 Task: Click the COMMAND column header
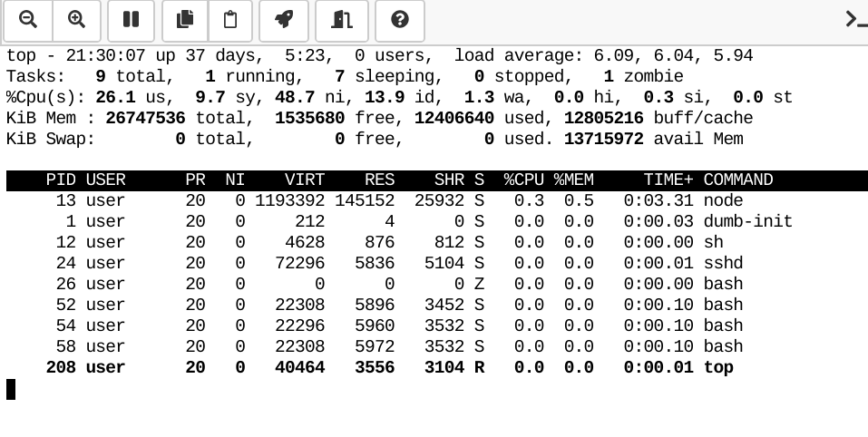(737, 180)
